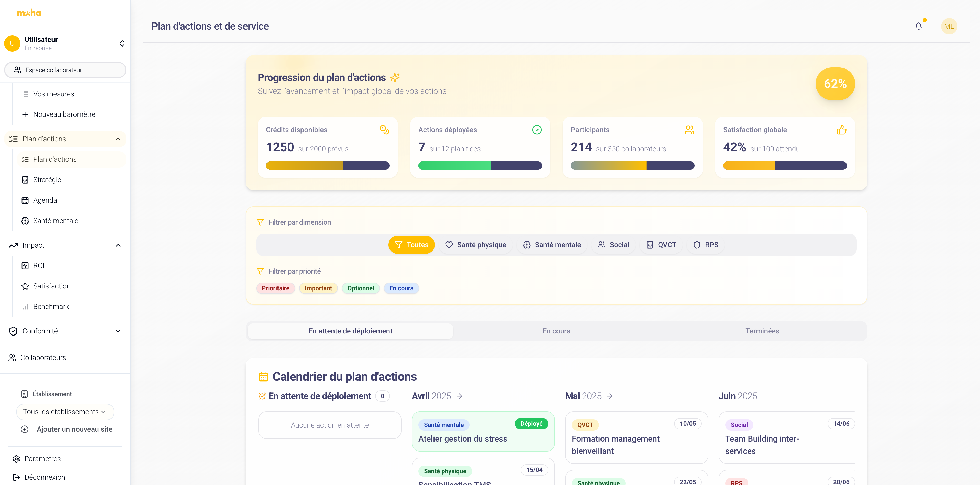Screen dimensions: 980x485
Task: Open the ME user avatar
Action: pyautogui.click(x=949, y=26)
